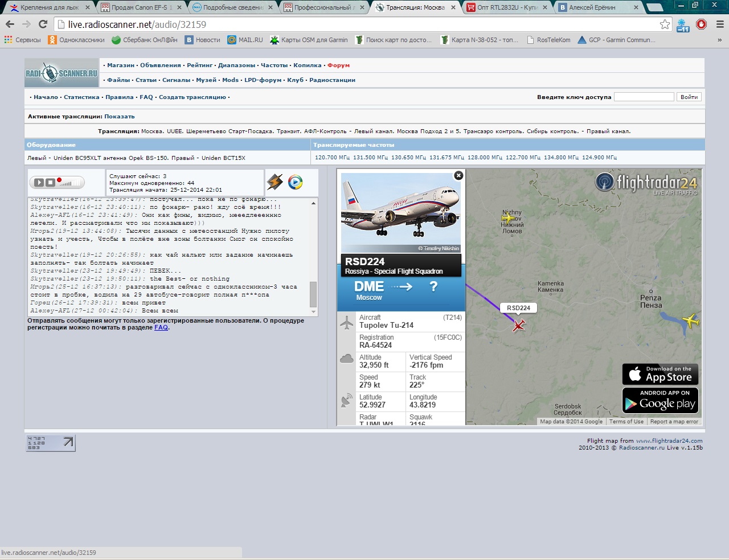This screenshot has height=560, width=729.
Task: Switch to the Опт RTL2832U tab
Action: tap(507, 7)
